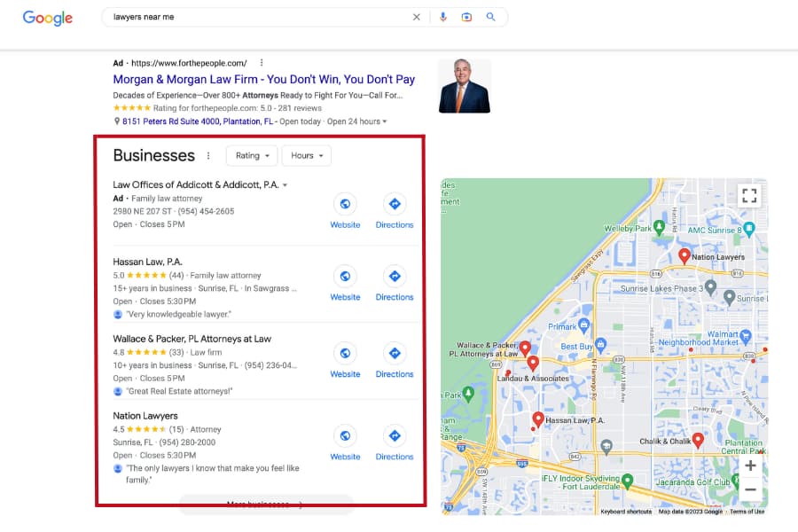Open the three-dot menu beside the ad URL
798x532 pixels.
[262, 63]
